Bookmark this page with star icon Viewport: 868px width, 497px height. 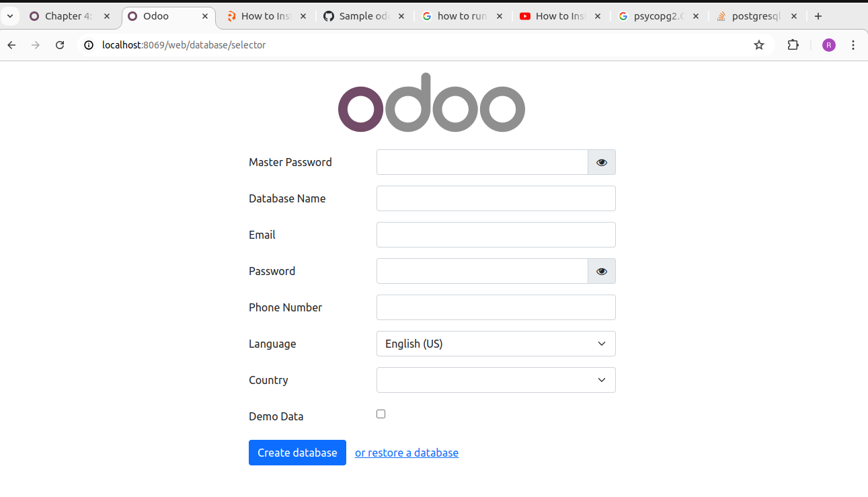[x=759, y=45]
